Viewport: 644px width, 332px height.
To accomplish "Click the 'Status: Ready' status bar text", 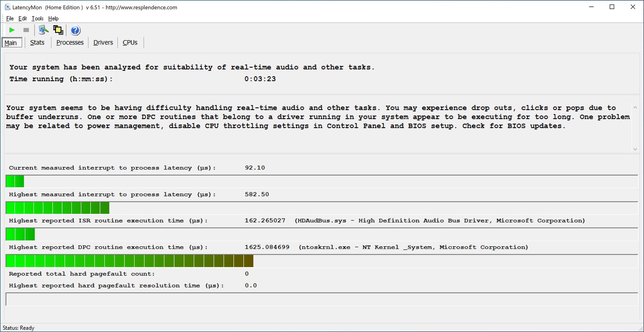I will (x=18, y=328).
